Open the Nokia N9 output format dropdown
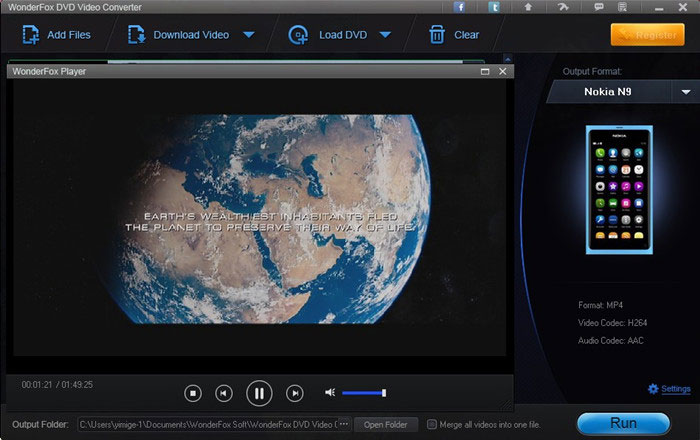Image resolution: width=700 pixels, height=440 pixels. [686, 92]
